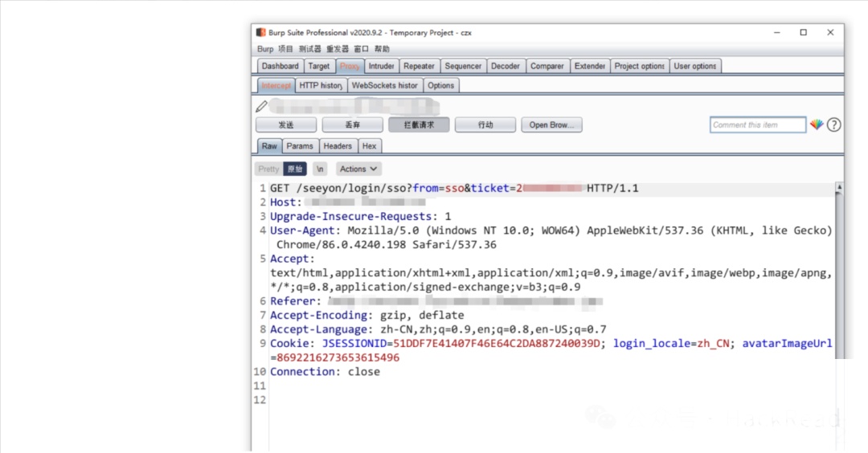Open the 项目 menu

[285, 49]
